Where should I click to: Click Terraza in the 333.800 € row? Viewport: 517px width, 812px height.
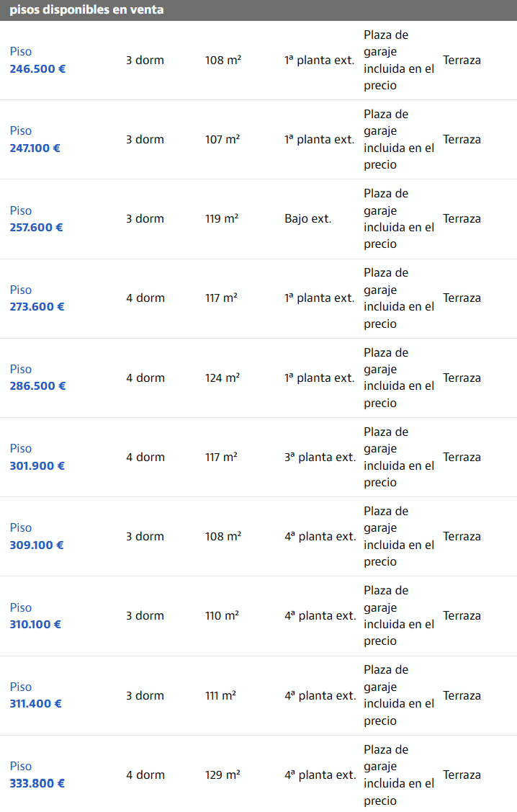(x=462, y=775)
